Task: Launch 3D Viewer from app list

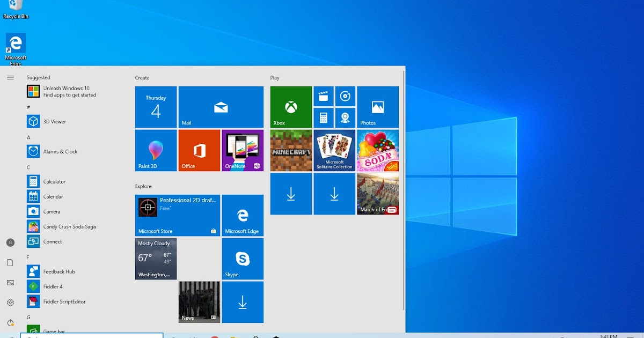Action: pyautogui.click(x=76, y=121)
